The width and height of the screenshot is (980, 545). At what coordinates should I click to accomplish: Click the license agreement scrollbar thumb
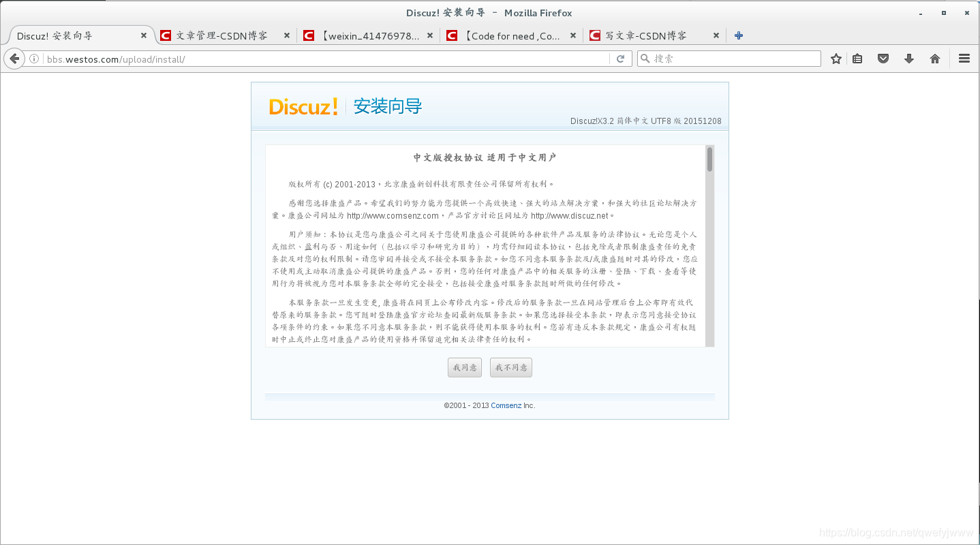click(709, 159)
